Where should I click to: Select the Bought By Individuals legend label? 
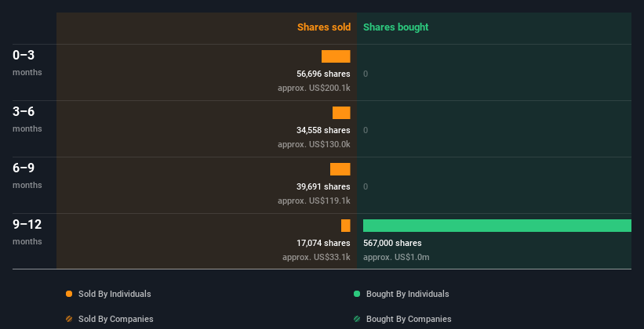407,294
